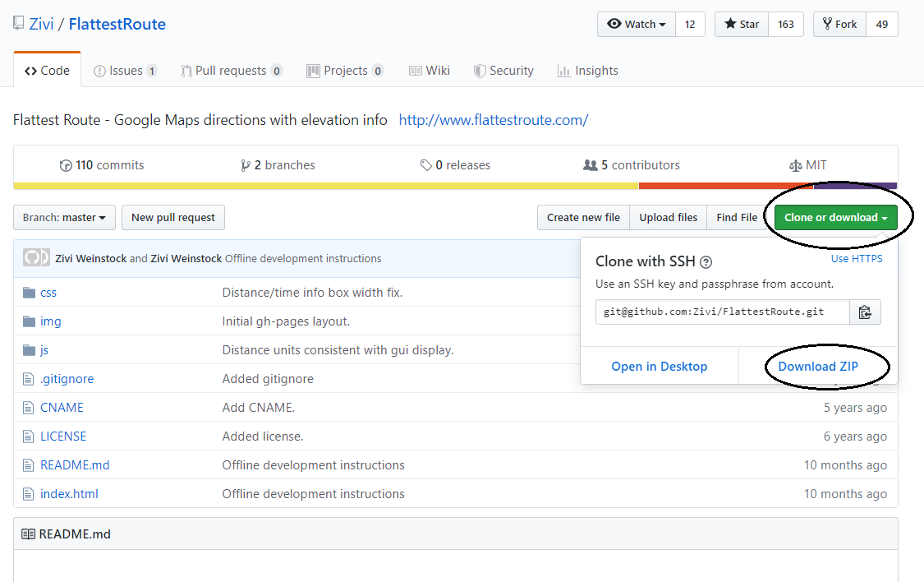Copy SSH clone URL with clipboard icon
Screen dimensions: 924x582
click(x=865, y=312)
